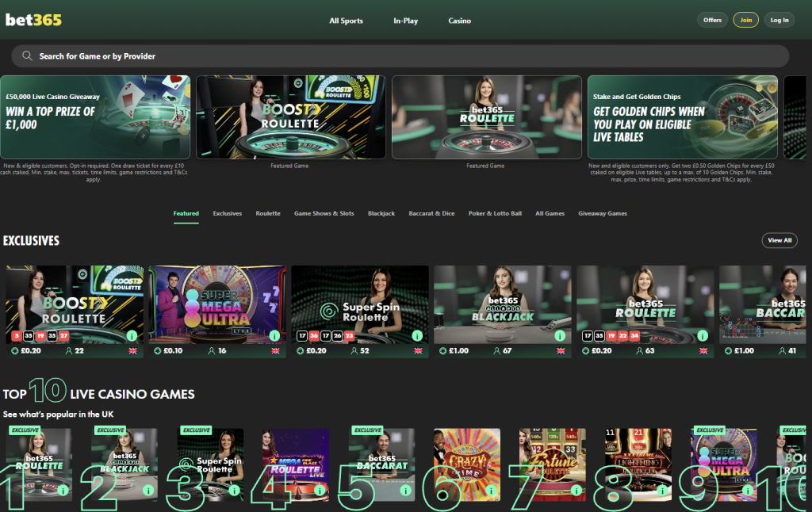The image size is (812, 512).
Task: Focus the Search for Game or Provider field
Action: click(x=400, y=55)
